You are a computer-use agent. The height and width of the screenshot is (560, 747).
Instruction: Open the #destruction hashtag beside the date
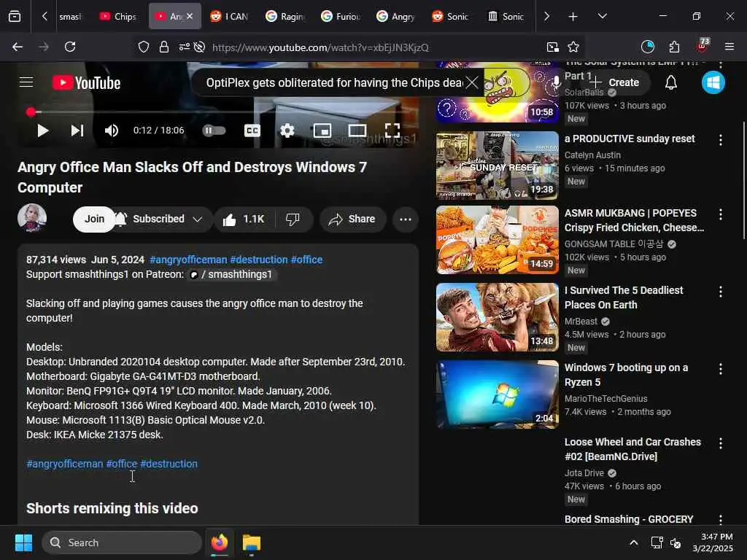[x=259, y=260]
